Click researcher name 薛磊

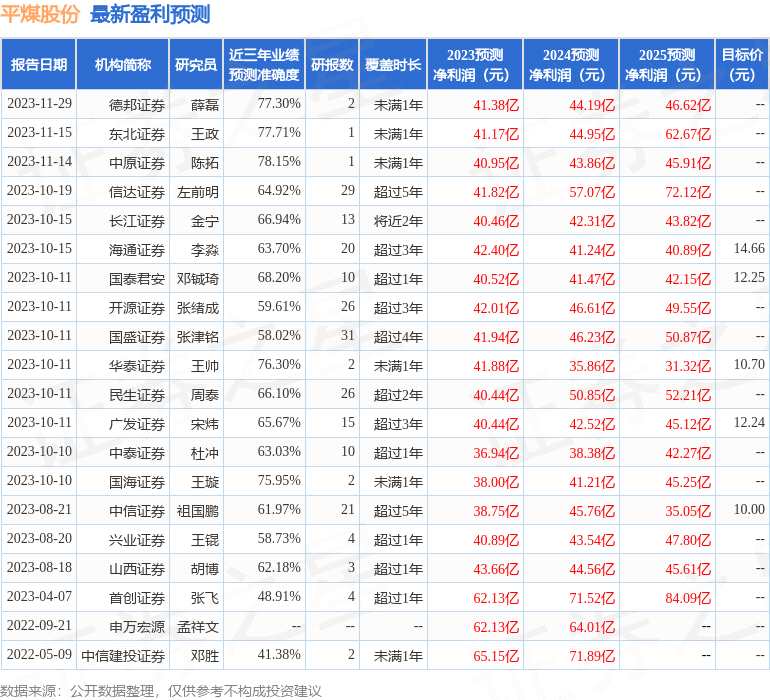pyautogui.click(x=205, y=105)
